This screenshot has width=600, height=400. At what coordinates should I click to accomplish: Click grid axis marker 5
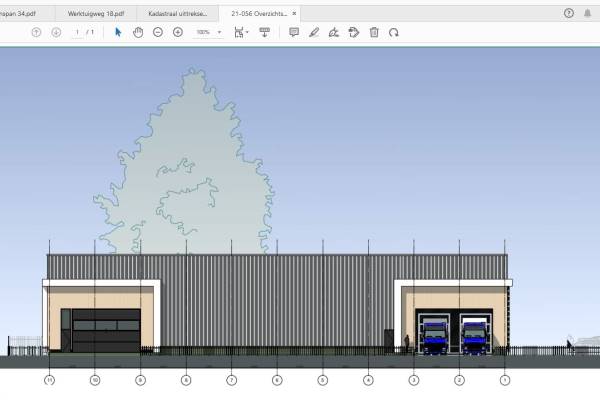tap(323, 380)
